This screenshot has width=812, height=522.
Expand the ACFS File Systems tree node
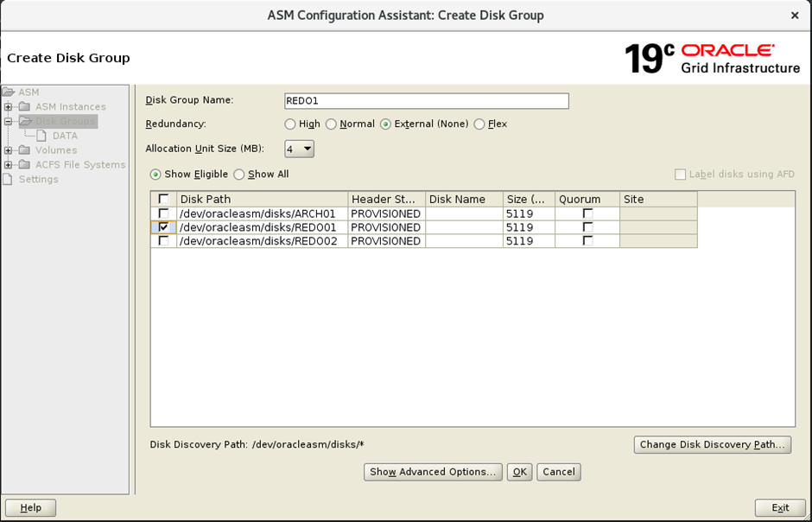point(9,165)
